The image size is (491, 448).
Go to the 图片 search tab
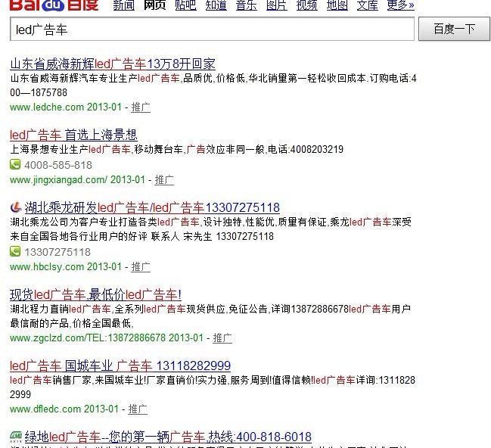[277, 6]
